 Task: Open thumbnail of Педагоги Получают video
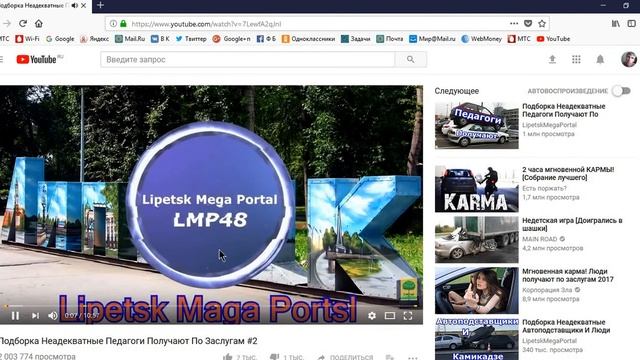(477, 125)
